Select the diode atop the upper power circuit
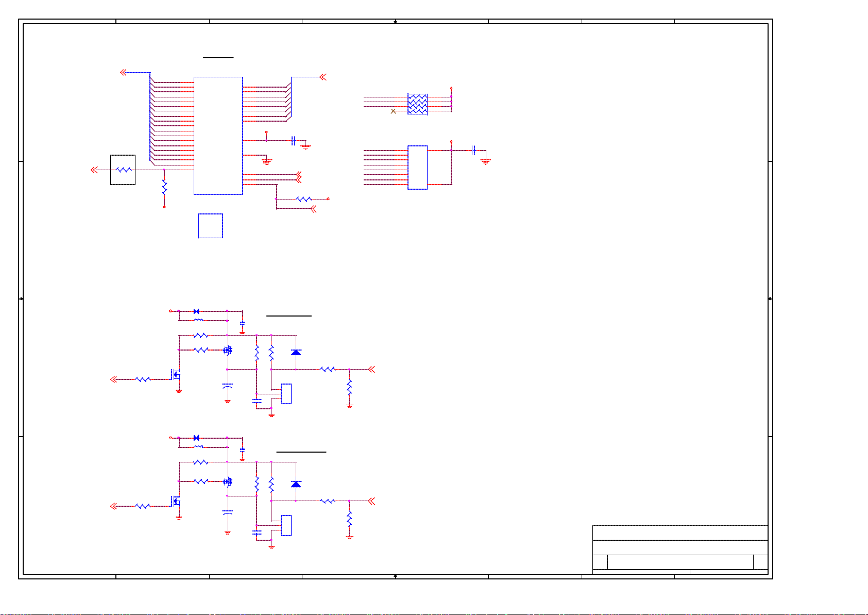The image size is (868, 615). point(196,311)
